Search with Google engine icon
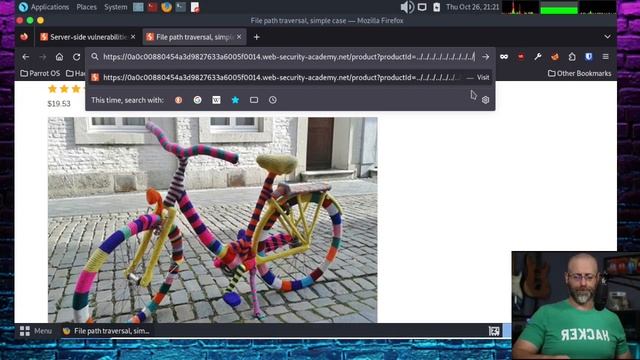The image size is (640, 360). click(x=198, y=100)
